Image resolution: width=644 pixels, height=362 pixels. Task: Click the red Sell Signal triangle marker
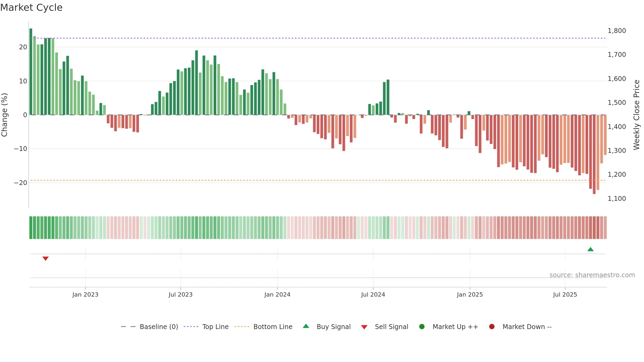coord(46,258)
